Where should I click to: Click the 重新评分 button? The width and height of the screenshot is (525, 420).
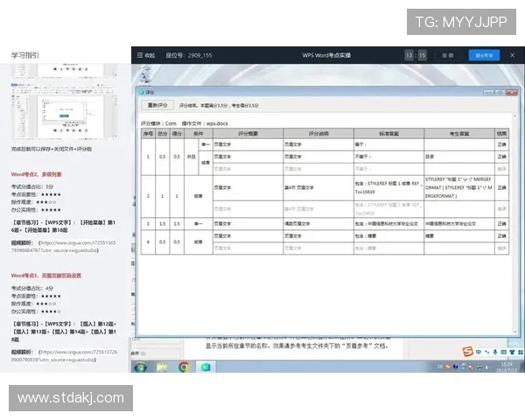157,105
